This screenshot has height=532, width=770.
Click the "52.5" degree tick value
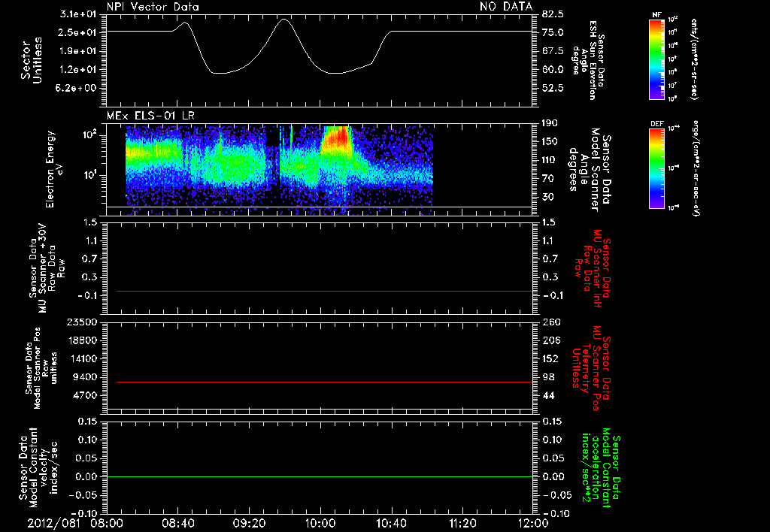pos(553,89)
